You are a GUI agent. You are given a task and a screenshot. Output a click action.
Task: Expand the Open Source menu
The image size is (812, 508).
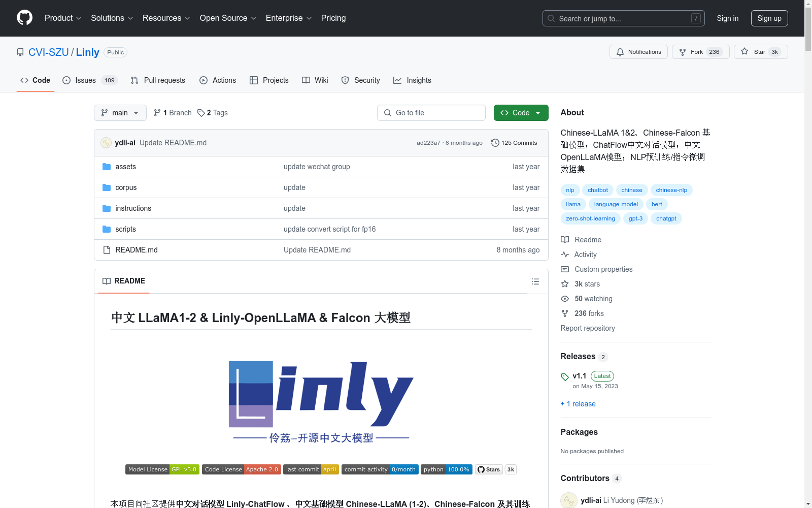click(228, 18)
